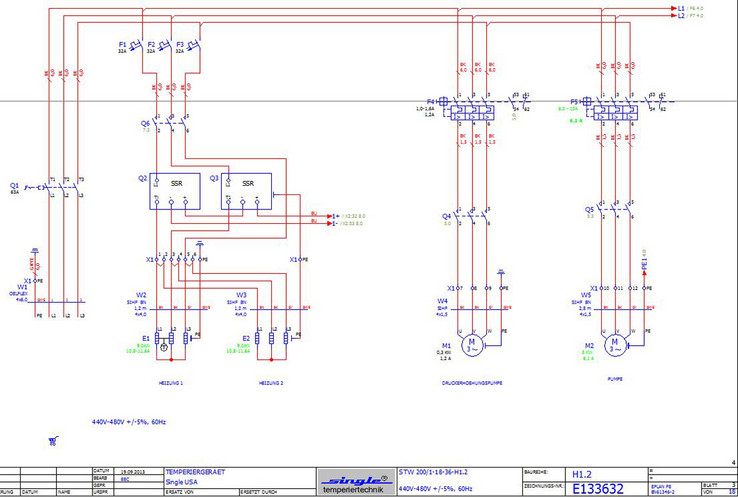Click the M1 motor symbol
Viewport: 738px width, 497px height.
click(475, 345)
